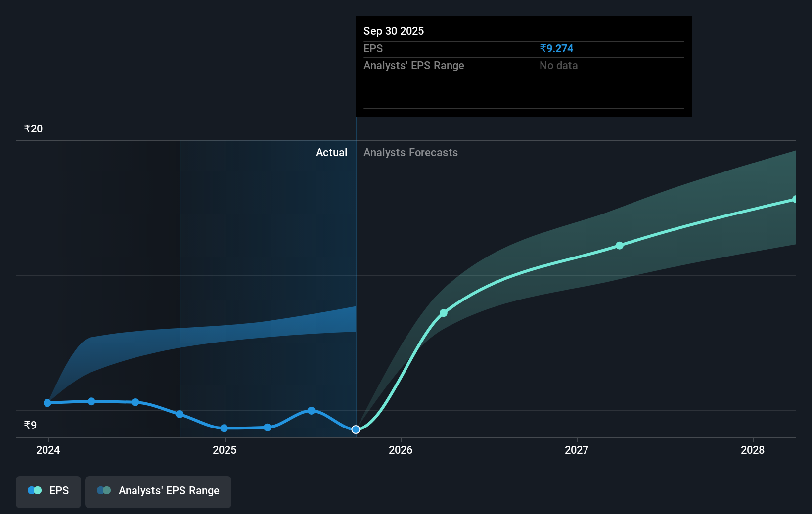
Task: Click the ₹9.274 EPS value link
Action: tap(557, 48)
